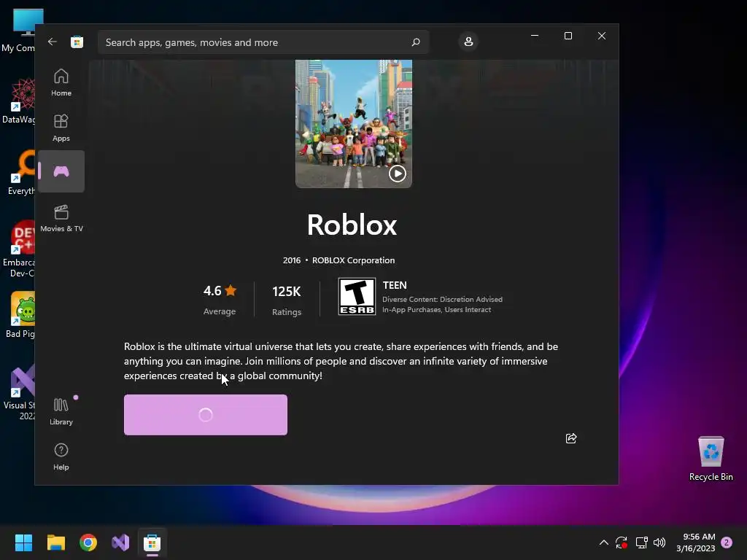Click the 125K Ratings count
The width and height of the screenshot is (747, 560).
286,300
